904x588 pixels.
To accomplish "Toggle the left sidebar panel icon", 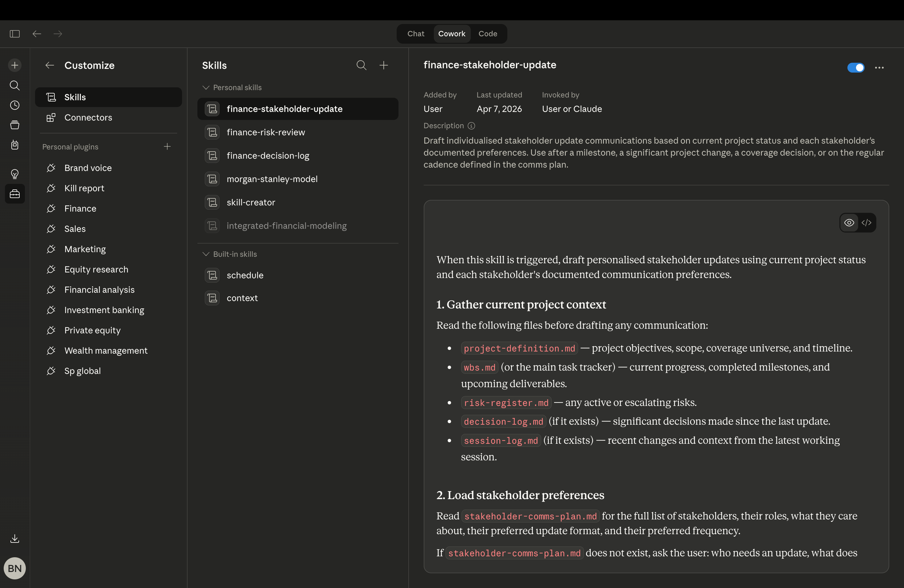I will point(15,34).
